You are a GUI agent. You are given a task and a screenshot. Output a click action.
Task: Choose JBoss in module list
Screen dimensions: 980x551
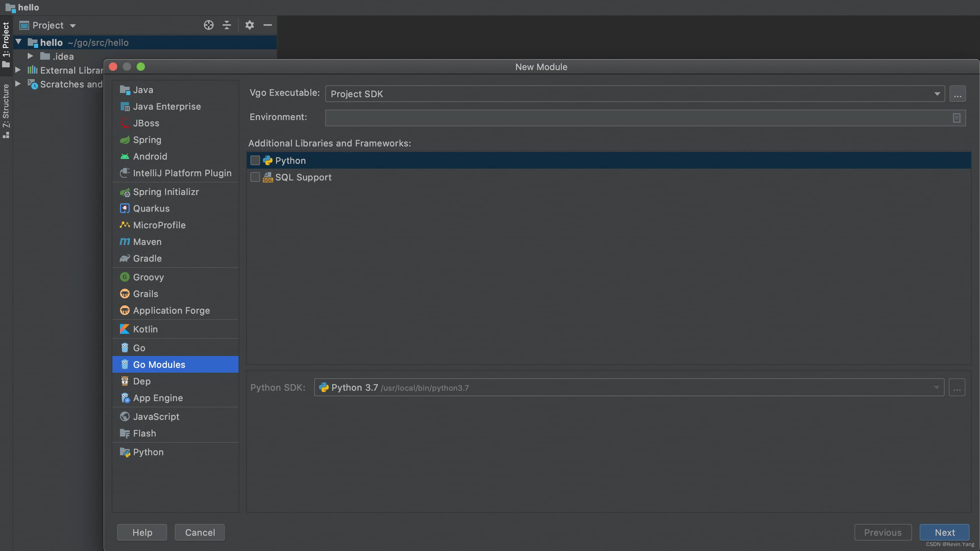[175, 123]
